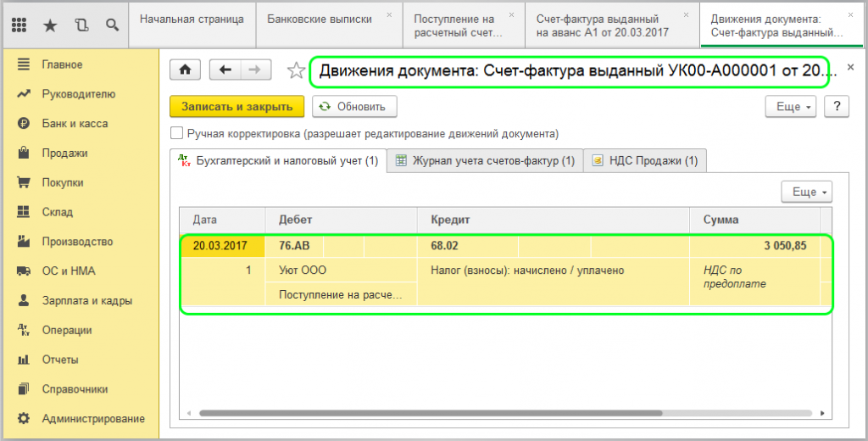Click Записать и закрыть button
The image size is (868, 441).
[236, 106]
